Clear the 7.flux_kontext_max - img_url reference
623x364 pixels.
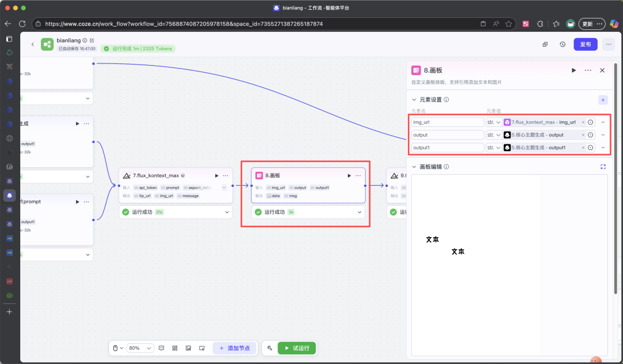point(583,122)
